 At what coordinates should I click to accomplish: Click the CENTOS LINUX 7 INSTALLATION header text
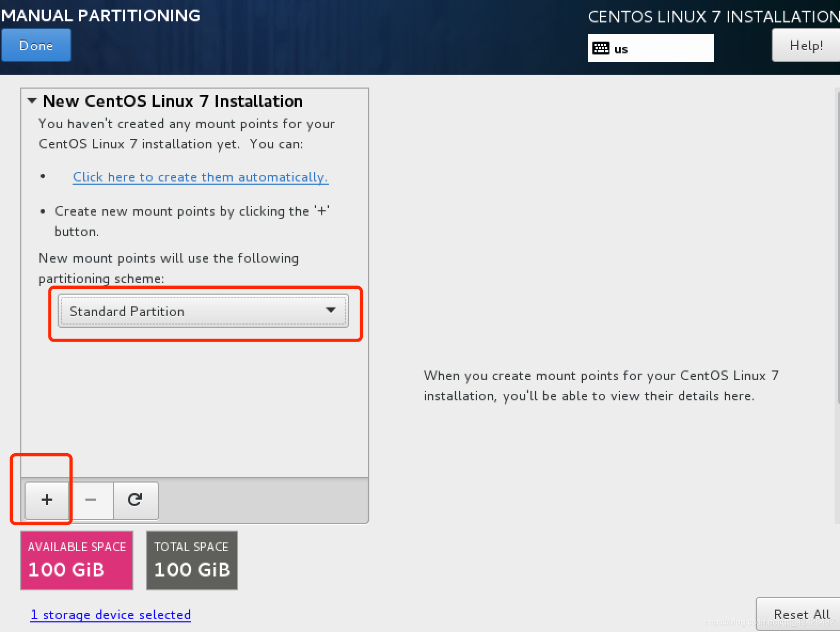point(714,17)
